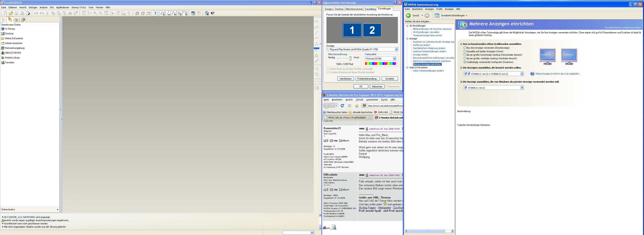Click the context help cursor icon

pyautogui.click(x=213, y=13)
